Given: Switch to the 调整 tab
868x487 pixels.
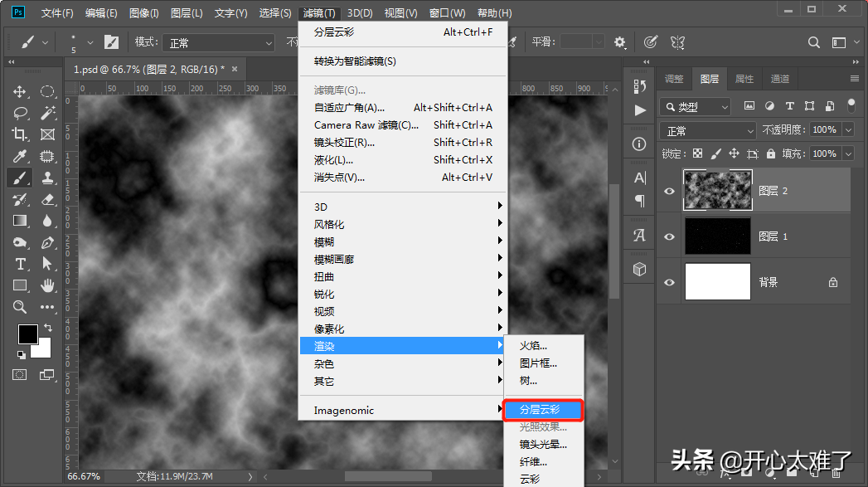Looking at the screenshot, I should [x=674, y=79].
